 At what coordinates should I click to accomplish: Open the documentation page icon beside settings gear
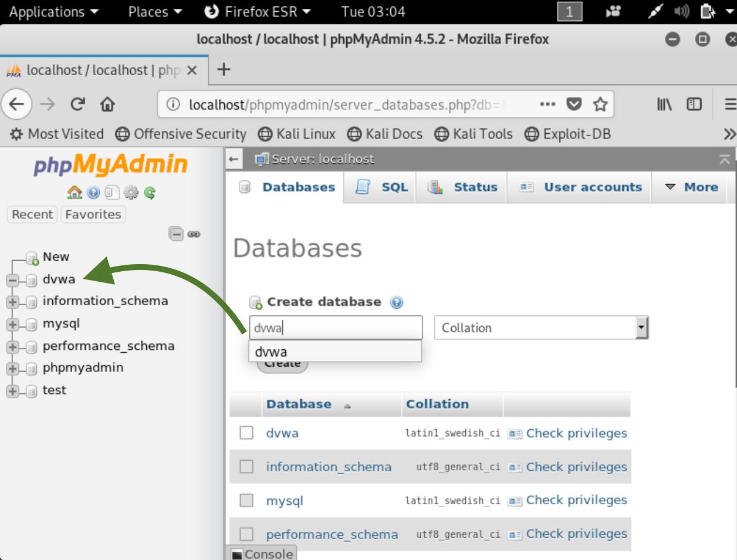click(x=112, y=193)
